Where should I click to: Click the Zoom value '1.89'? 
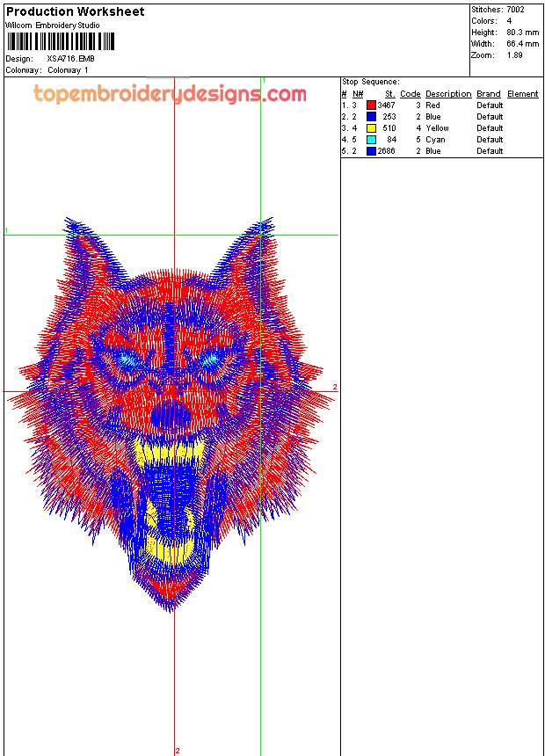point(514,55)
